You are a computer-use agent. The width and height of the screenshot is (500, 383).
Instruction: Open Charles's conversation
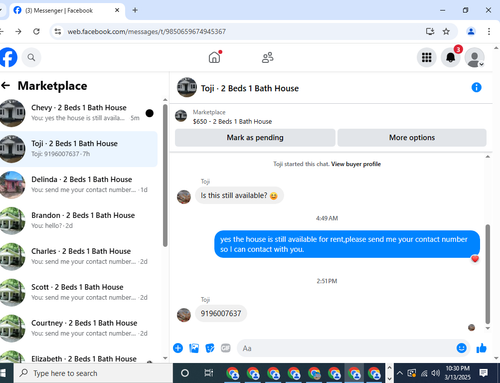(x=79, y=256)
